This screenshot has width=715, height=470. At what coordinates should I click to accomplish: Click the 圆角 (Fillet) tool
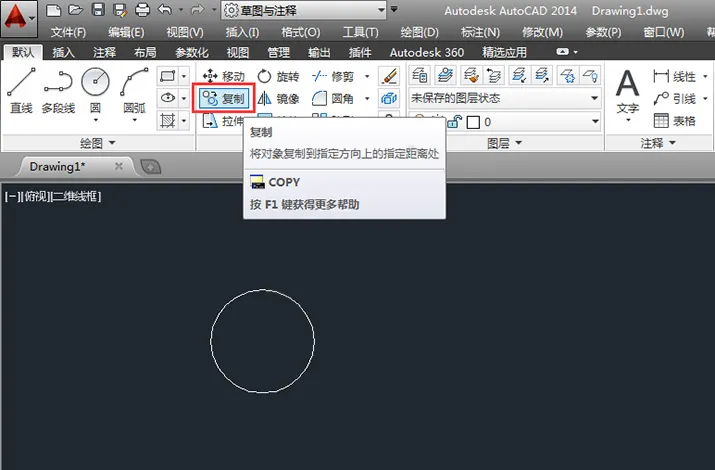(x=333, y=98)
